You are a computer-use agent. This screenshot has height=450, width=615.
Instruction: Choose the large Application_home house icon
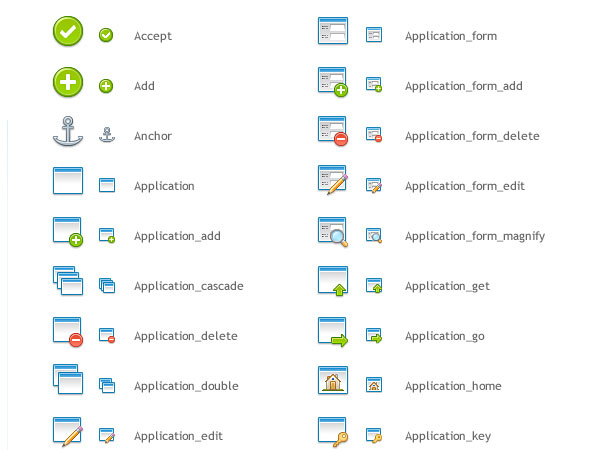click(333, 380)
